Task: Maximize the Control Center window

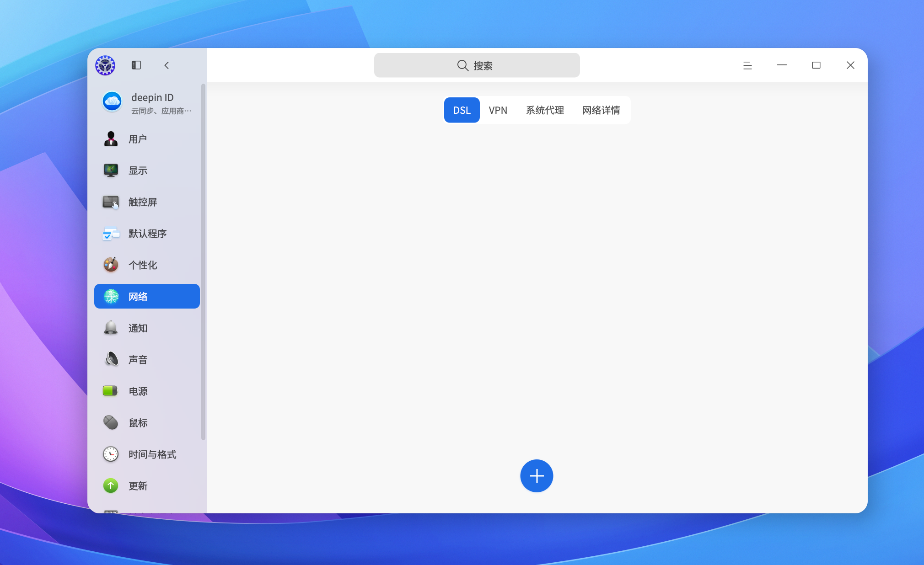Action: (x=816, y=65)
